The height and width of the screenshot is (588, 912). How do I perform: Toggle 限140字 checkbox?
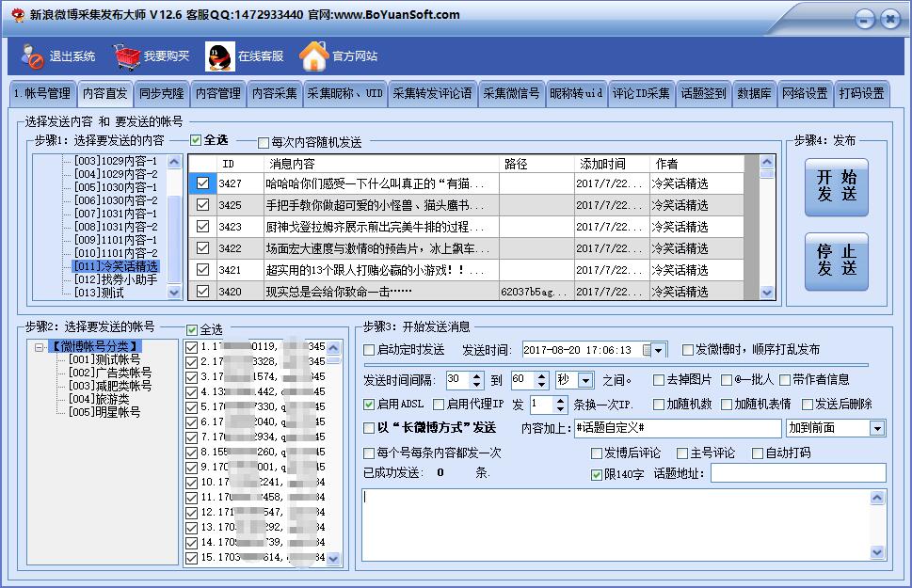pos(596,475)
